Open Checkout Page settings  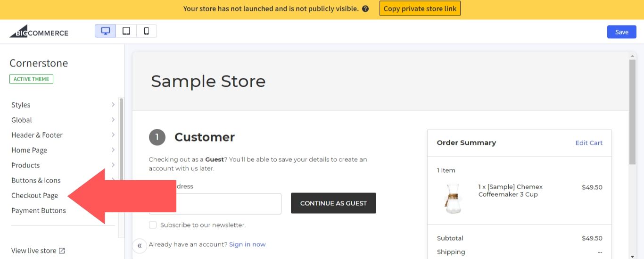click(x=35, y=195)
